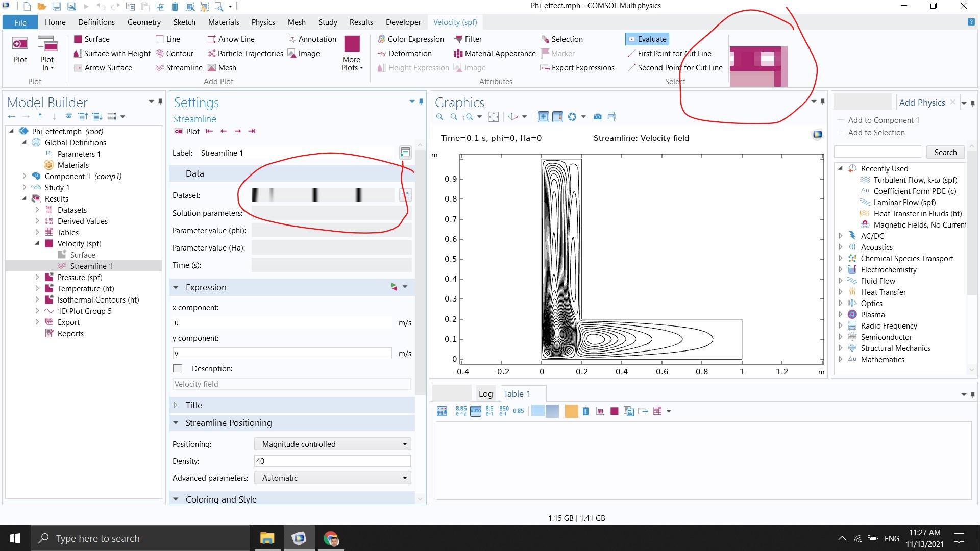Replace expression icon in Expression section

pyautogui.click(x=394, y=287)
